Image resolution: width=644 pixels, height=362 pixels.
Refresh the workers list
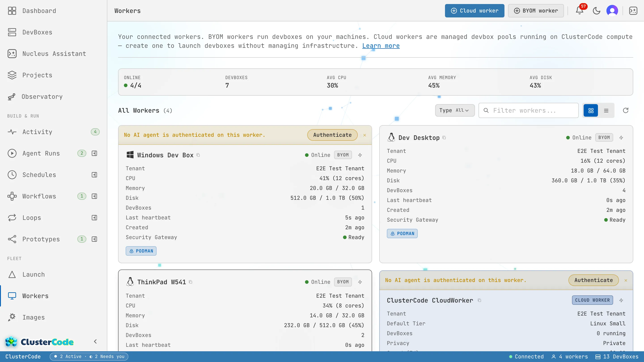626,110
